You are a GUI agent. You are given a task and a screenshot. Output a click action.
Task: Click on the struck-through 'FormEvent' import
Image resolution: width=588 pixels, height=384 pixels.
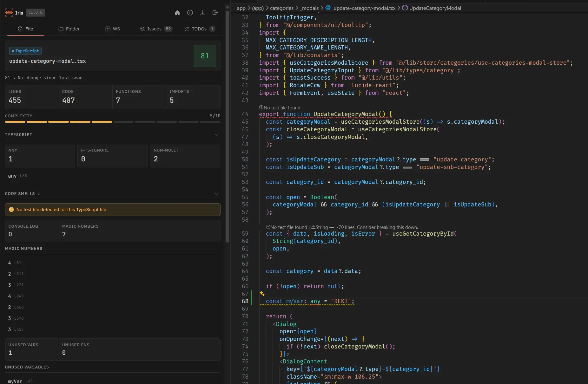tap(305, 93)
